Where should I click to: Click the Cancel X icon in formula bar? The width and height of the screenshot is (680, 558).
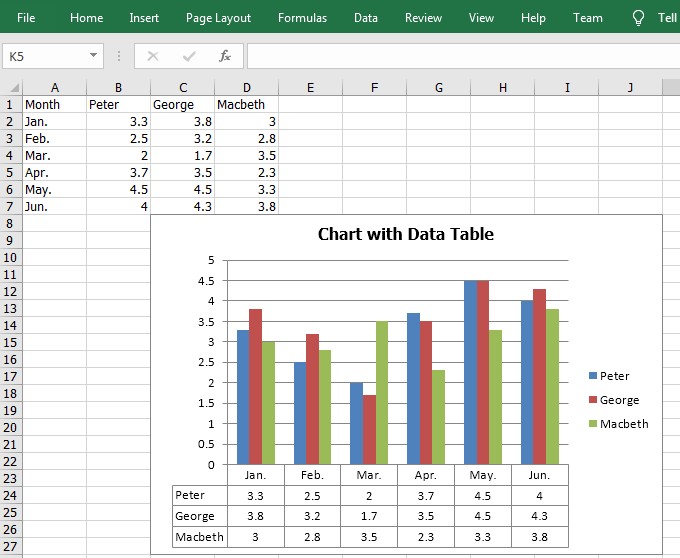[153, 56]
